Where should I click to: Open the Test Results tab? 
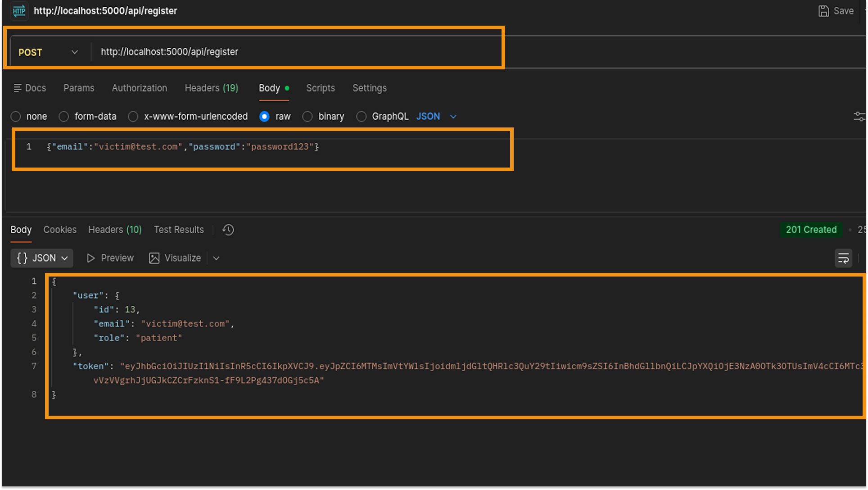pyautogui.click(x=179, y=230)
